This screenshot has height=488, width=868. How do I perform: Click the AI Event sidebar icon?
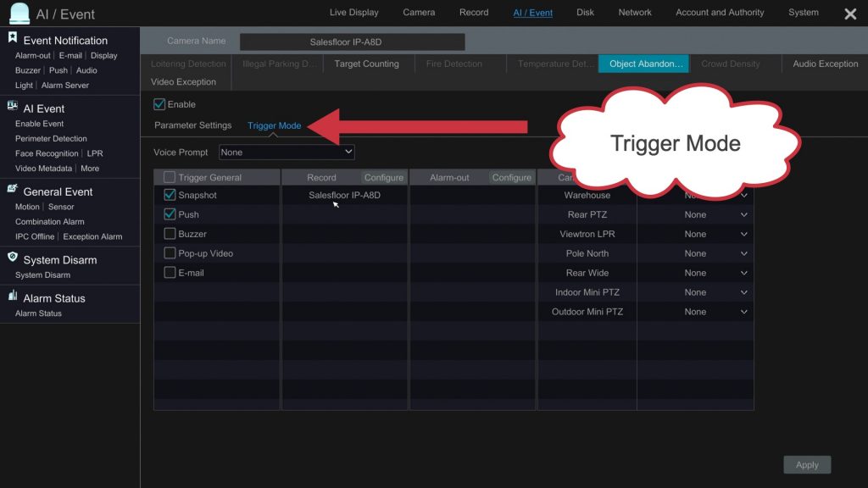point(13,106)
